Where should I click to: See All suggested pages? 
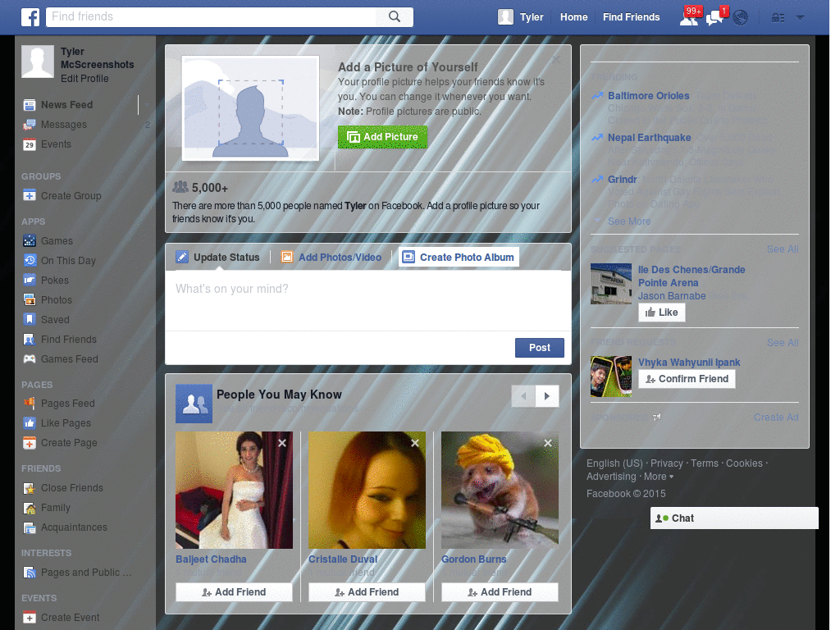pyautogui.click(x=782, y=249)
